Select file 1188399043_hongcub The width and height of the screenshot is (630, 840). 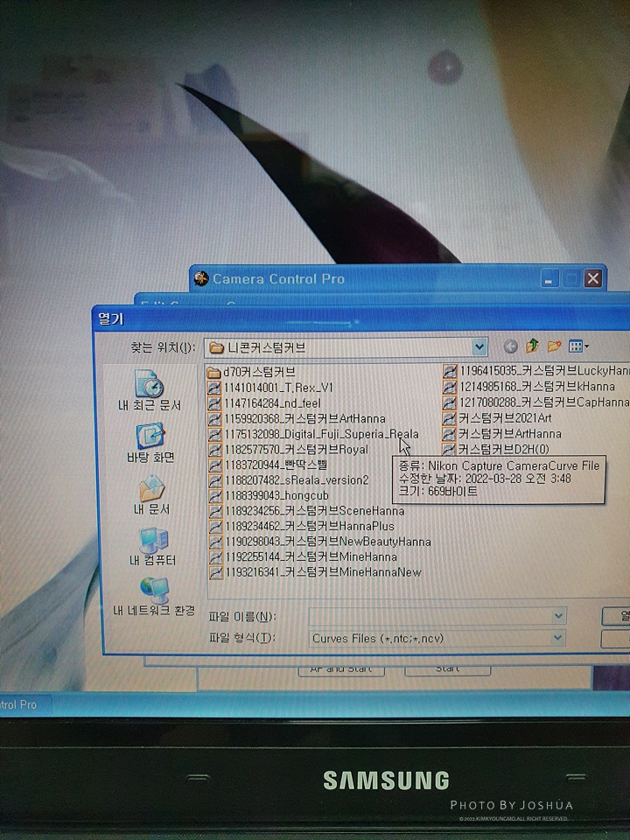pyautogui.click(x=269, y=495)
